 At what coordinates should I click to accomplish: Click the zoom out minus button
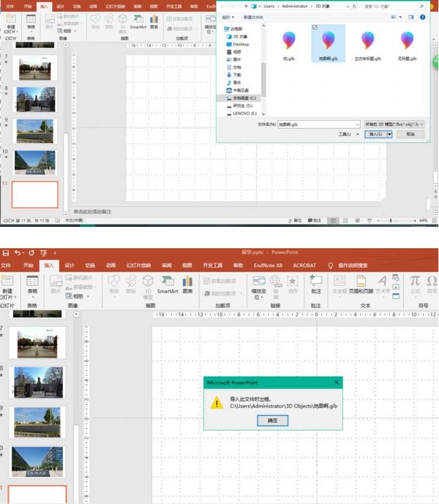point(379,221)
